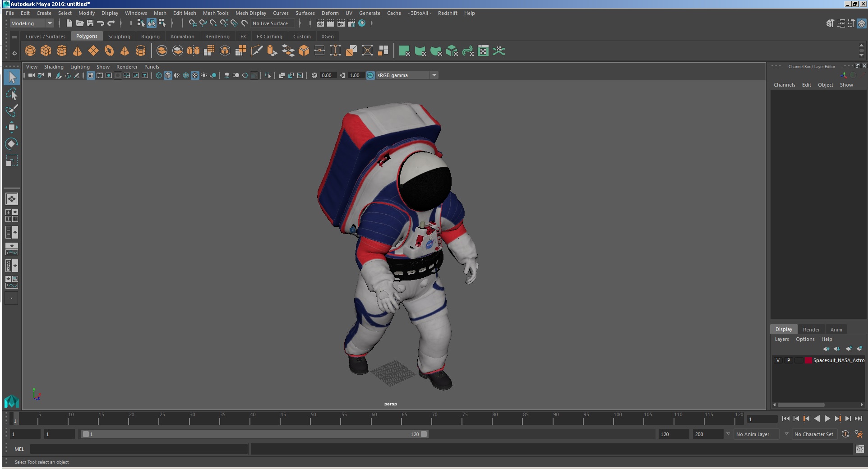
Task: Toggle textured display checker icon in viewport
Action: (x=195, y=75)
